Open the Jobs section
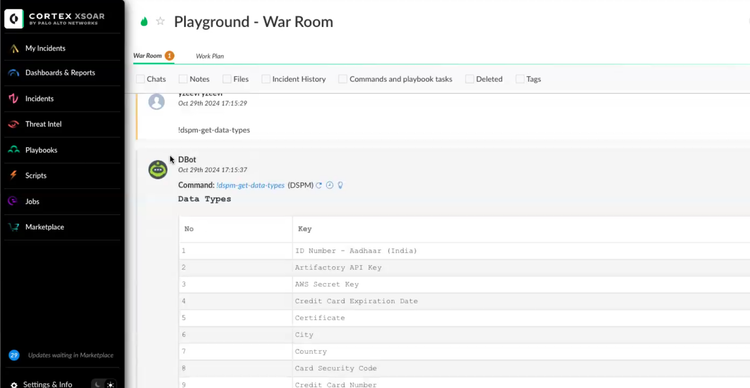The width and height of the screenshot is (750, 388). click(x=32, y=201)
